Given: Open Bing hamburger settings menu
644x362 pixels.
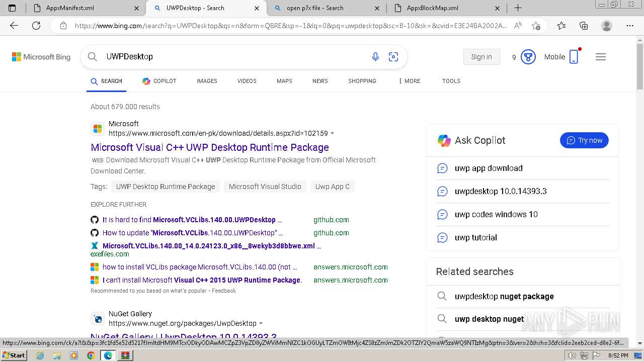Looking at the screenshot, I should [601, 57].
